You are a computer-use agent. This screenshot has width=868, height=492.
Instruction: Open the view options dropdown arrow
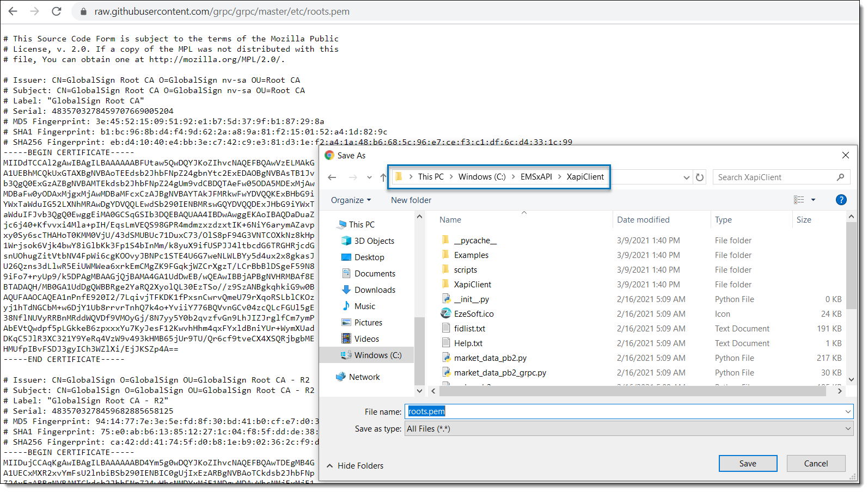tap(814, 200)
